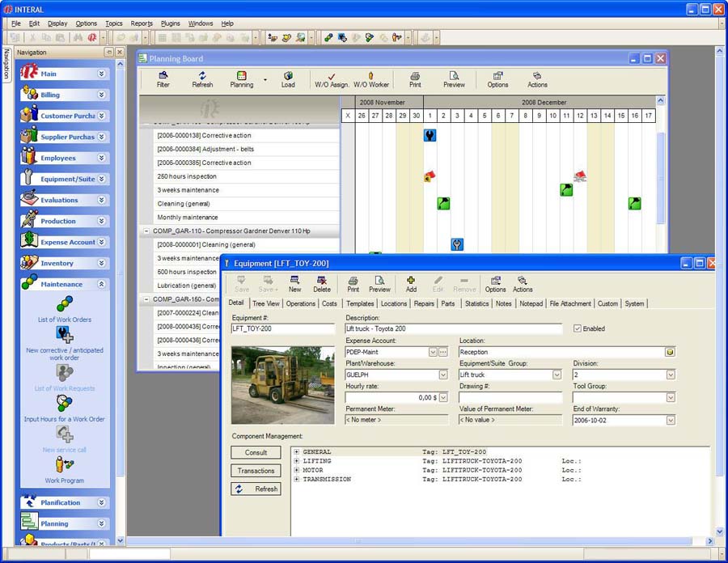
Task: Open Options in Equipment window toolbar
Action: (x=495, y=284)
